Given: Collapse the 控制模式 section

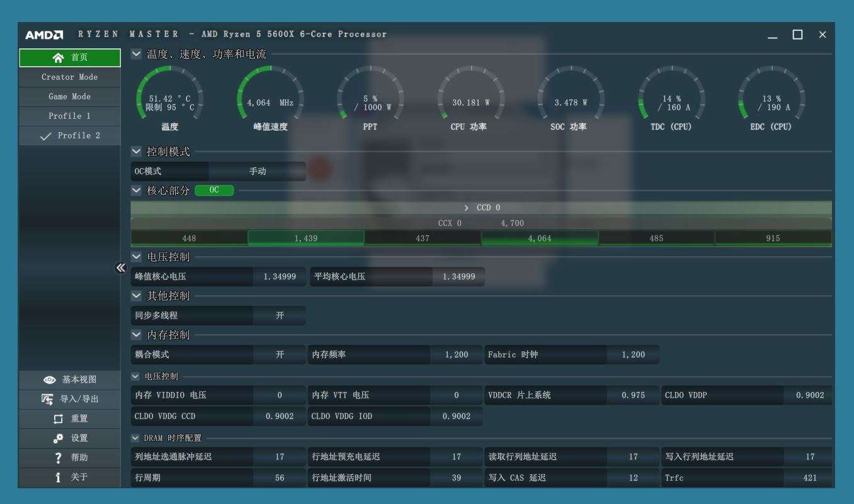Looking at the screenshot, I should [x=137, y=152].
